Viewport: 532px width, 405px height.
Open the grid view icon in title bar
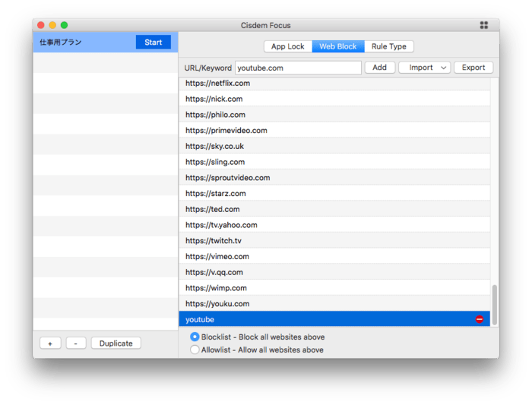pos(484,25)
